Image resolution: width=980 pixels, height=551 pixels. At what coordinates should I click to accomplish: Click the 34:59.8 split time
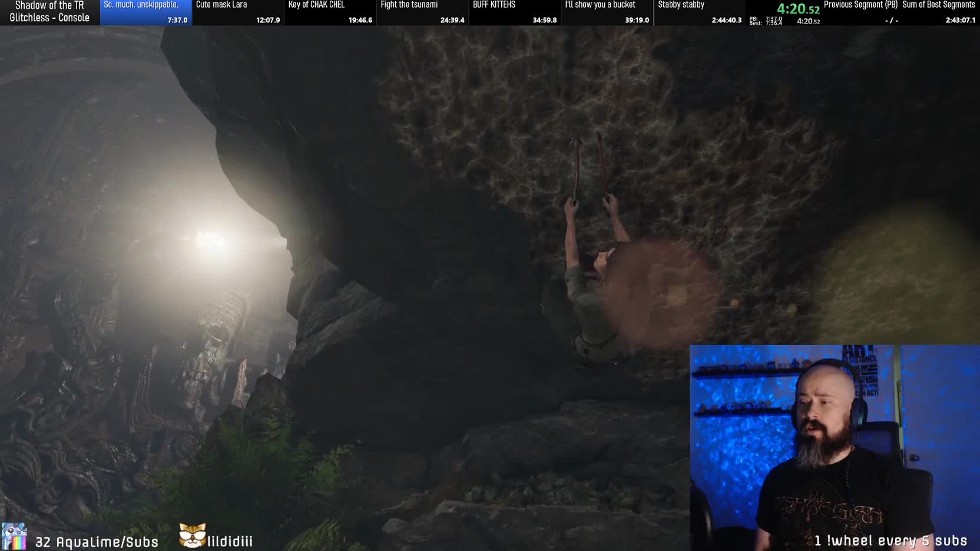coord(545,20)
